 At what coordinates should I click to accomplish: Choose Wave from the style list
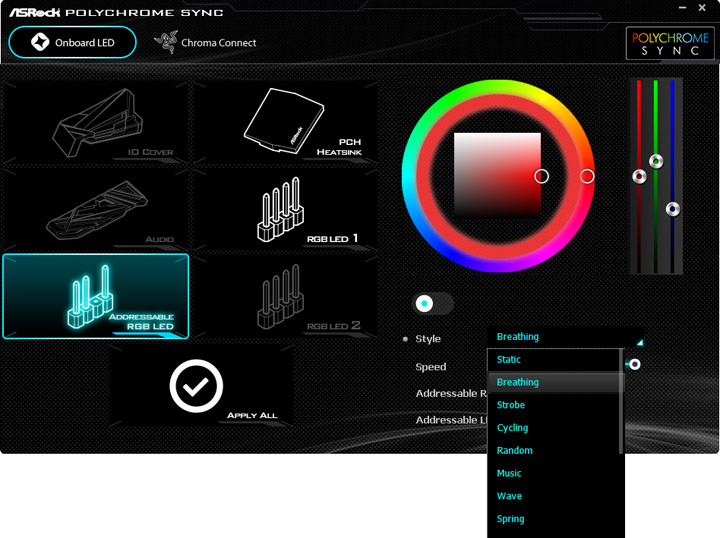[554, 496]
